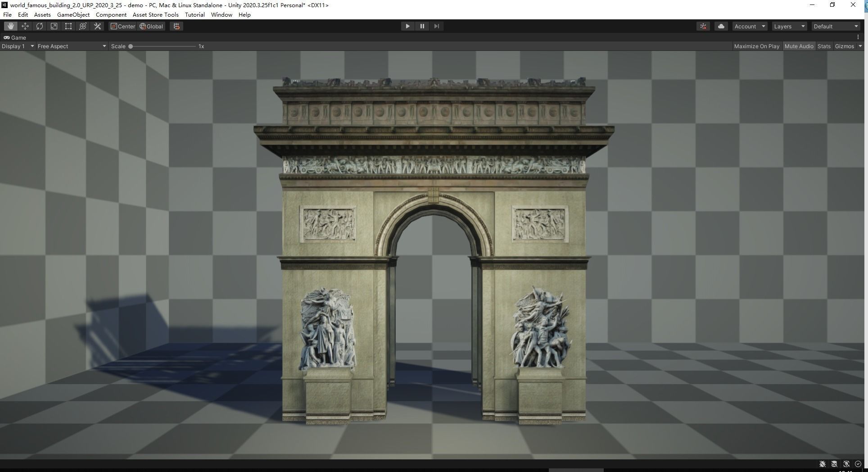Open the Tutorial menu
Screen dimensions: 868x472
tap(195, 14)
